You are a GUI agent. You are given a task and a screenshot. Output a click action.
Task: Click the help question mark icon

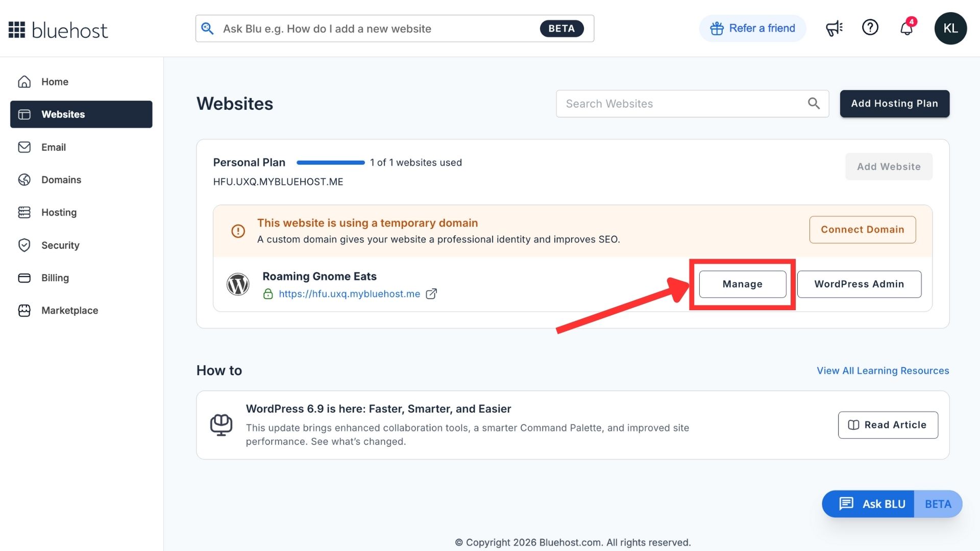pyautogui.click(x=870, y=28)
